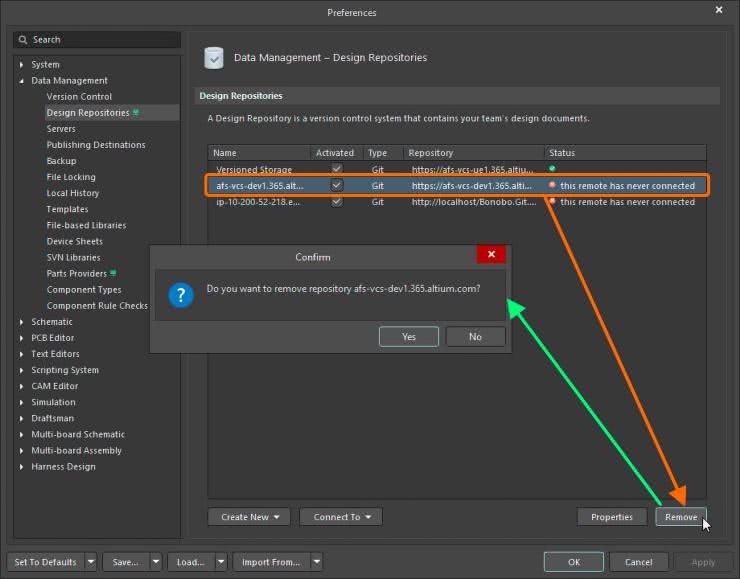Click the Remove button
Screen dimensions: 740x579
tap(680, 517)
